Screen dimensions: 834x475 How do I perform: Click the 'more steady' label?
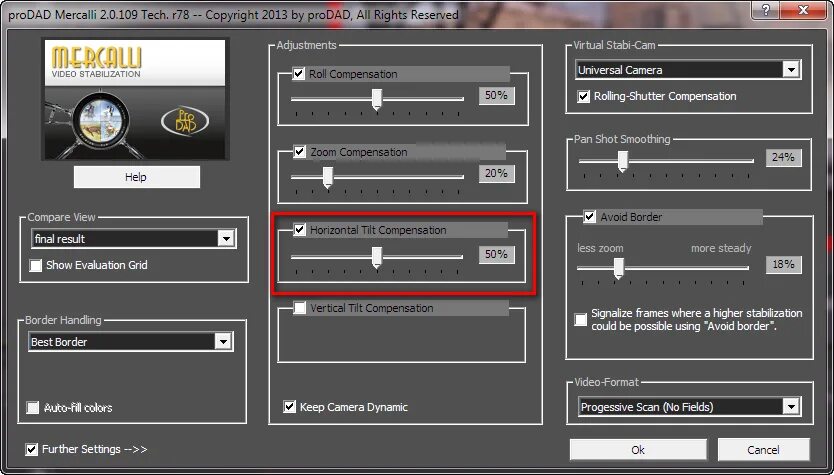[721, 248]
